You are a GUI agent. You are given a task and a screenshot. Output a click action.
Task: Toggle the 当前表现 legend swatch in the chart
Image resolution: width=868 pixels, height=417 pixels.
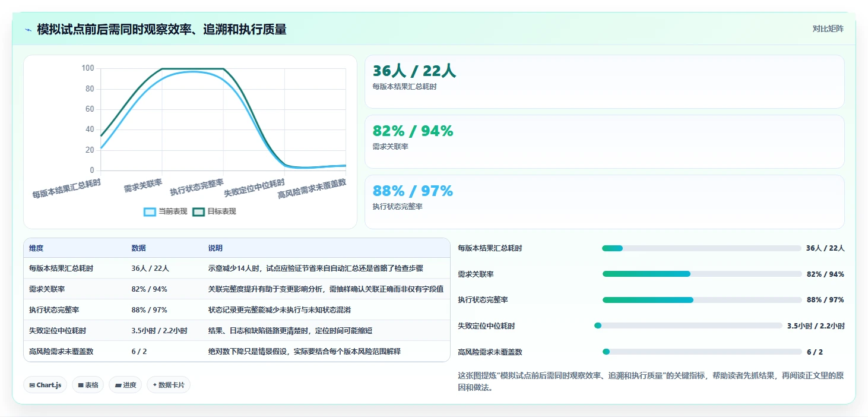(150, 211)
